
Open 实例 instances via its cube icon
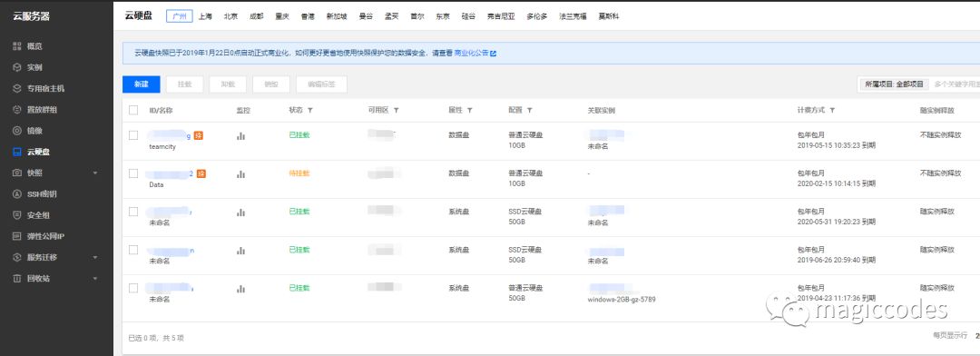click(17, 67)
